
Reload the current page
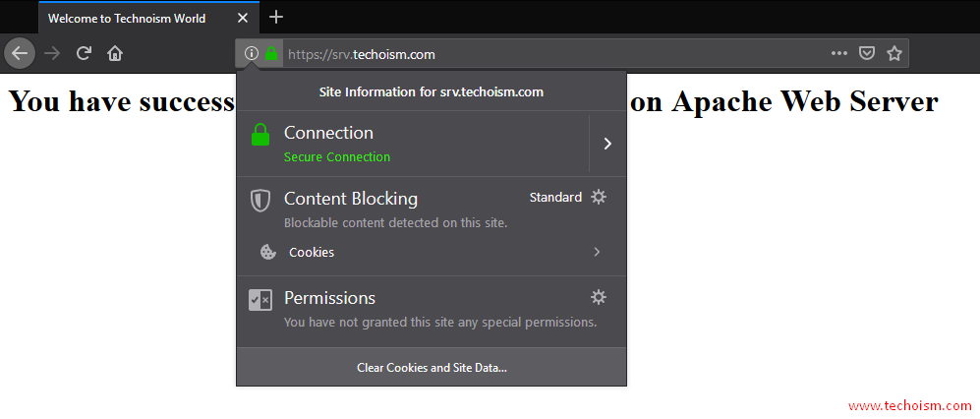(x=84, y=53)
